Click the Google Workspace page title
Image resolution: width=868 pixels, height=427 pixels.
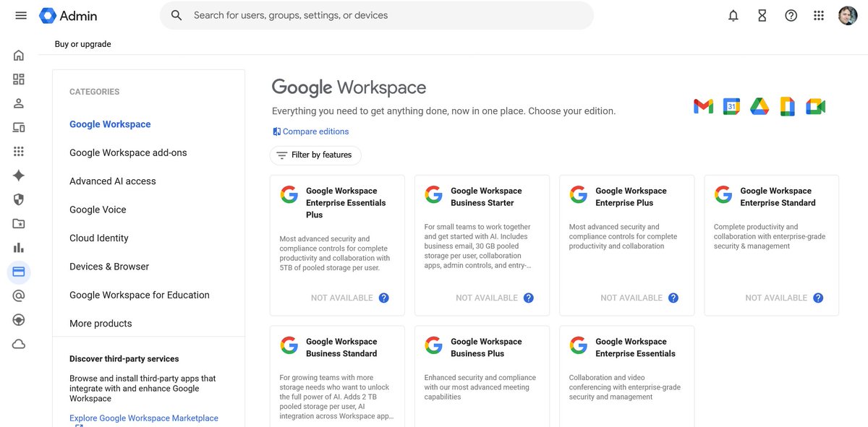[x=349, y=88]
